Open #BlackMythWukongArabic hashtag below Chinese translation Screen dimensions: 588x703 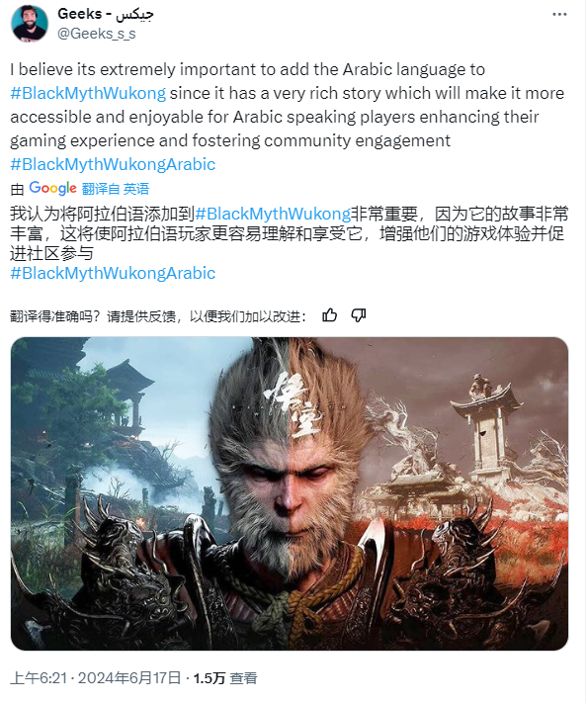click(x=113, y=273)
